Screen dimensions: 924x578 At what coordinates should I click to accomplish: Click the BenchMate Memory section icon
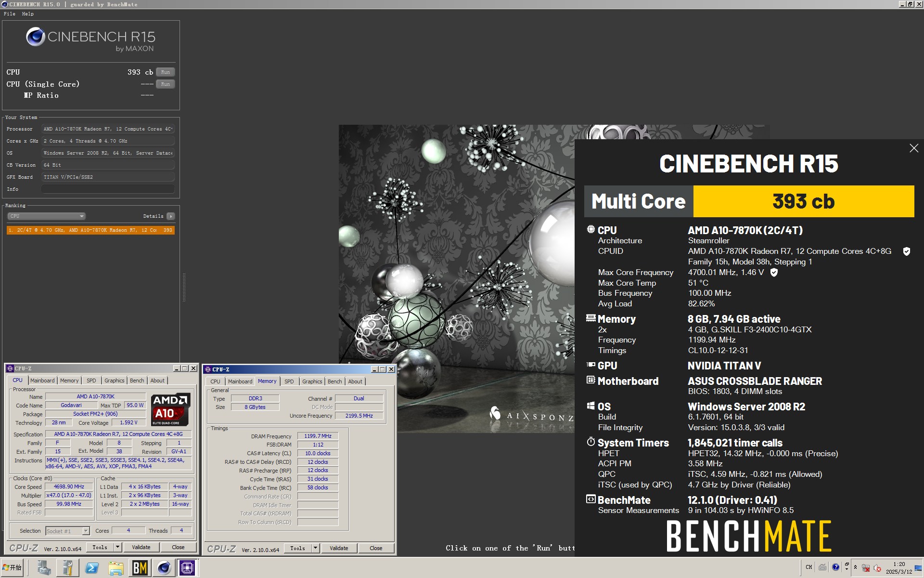point(591,318)
